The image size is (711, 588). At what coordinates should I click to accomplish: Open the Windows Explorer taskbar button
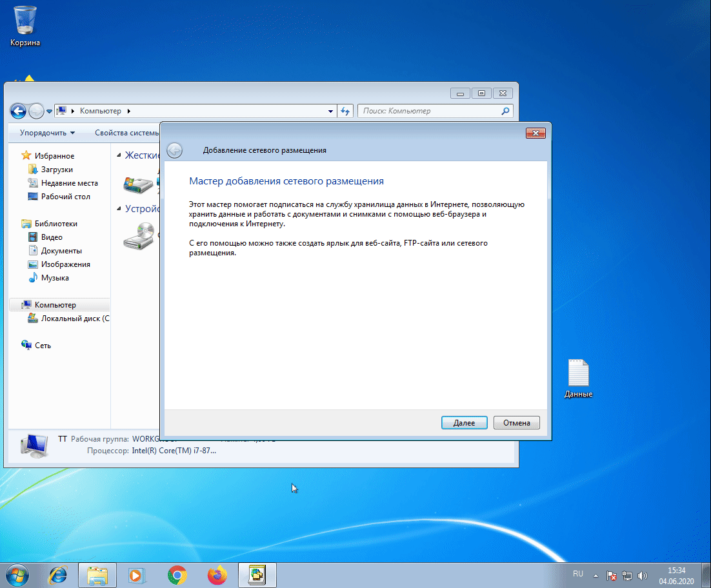pos(97,575)
